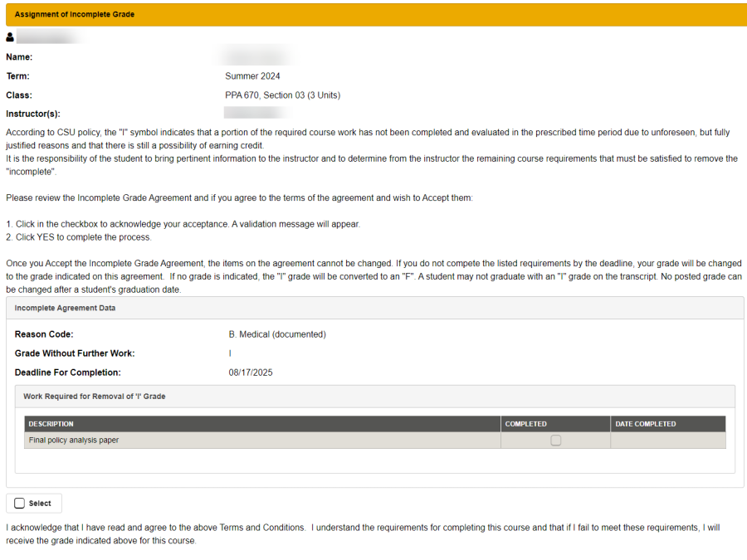Click the PPA 670, Section 03 class value
This screenshot has width=747, height=560.
(x=282, y=95)
